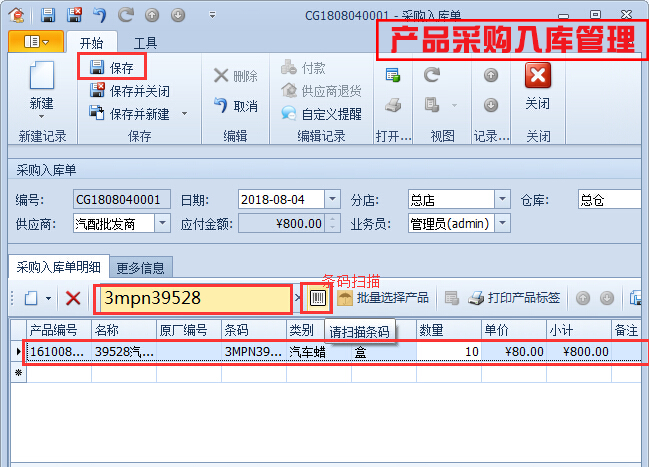Image resolution: width=649 pixels, height=467 pixels.
Task: Click the barcode scan icon
Action: click(319, 298)
